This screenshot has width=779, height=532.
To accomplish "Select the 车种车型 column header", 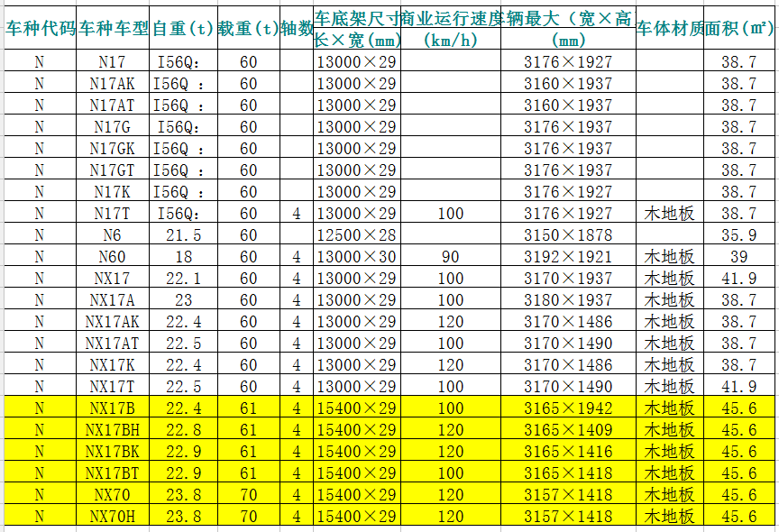I will 113,28.
